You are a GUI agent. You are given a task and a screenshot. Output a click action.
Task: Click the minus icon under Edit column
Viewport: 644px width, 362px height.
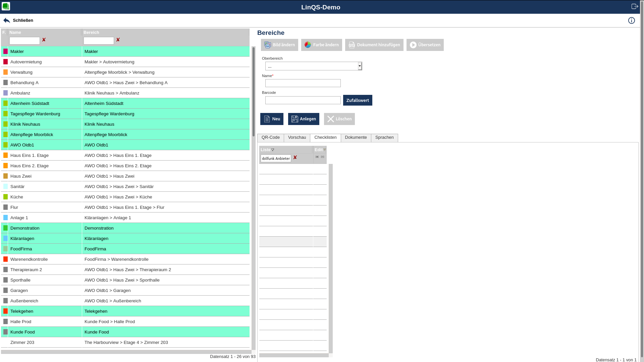coord(322,157)
